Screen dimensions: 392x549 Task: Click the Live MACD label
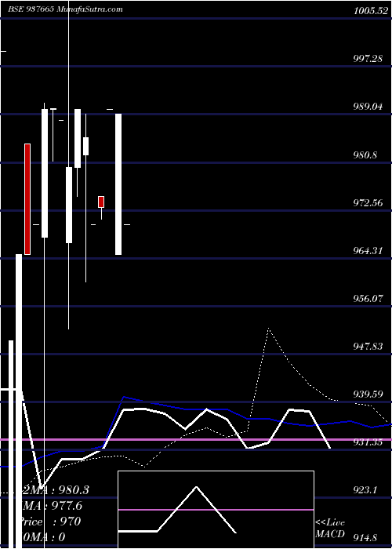[x=330, y=529]
